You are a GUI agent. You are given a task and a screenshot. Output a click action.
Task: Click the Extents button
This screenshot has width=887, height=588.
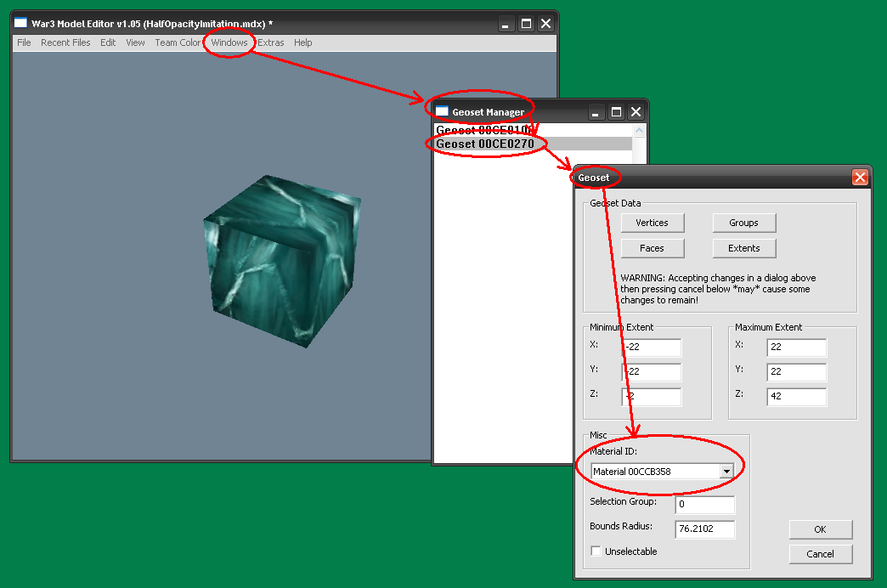coord(744,248)
